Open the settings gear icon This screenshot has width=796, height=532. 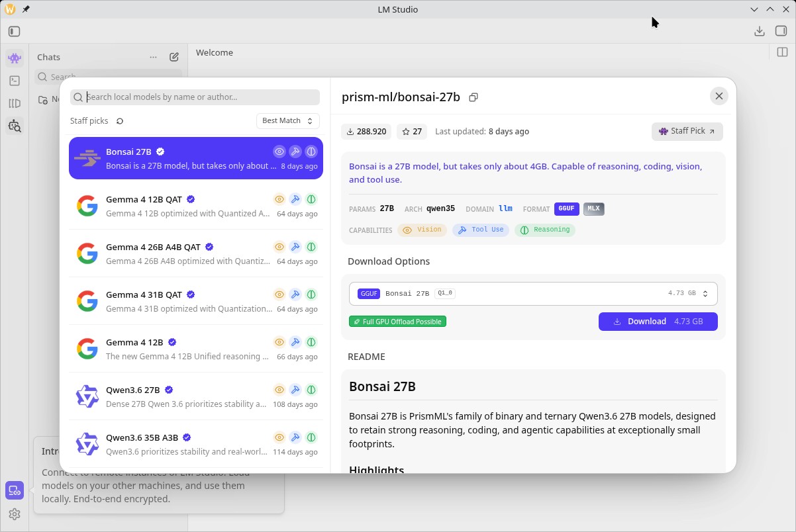pos(15,514)
